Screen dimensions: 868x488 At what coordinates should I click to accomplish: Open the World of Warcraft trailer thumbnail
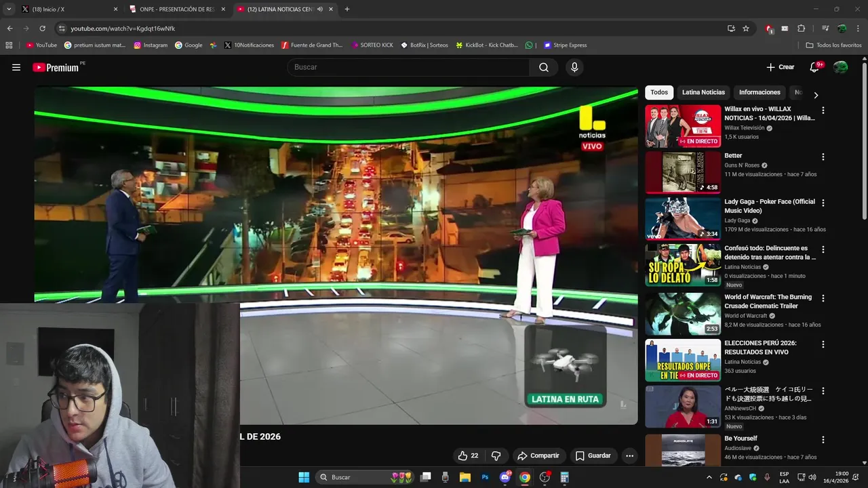click(683, 314)
